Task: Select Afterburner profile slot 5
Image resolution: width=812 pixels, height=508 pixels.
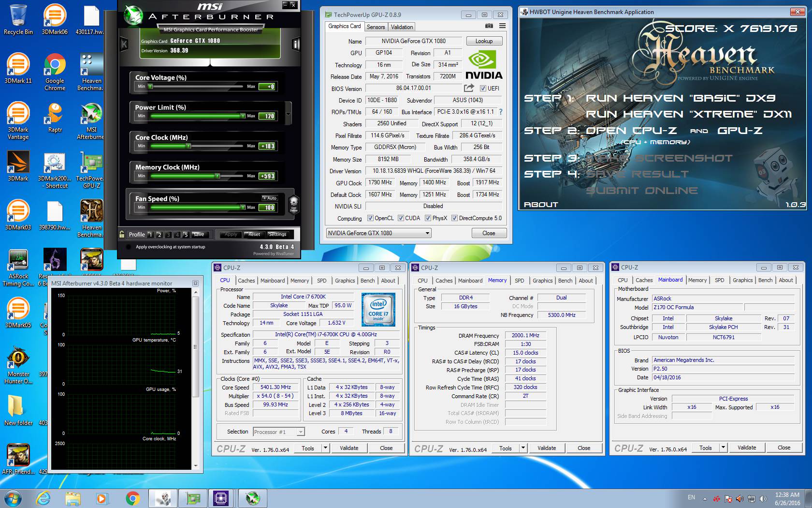Action: pos(186,235)
